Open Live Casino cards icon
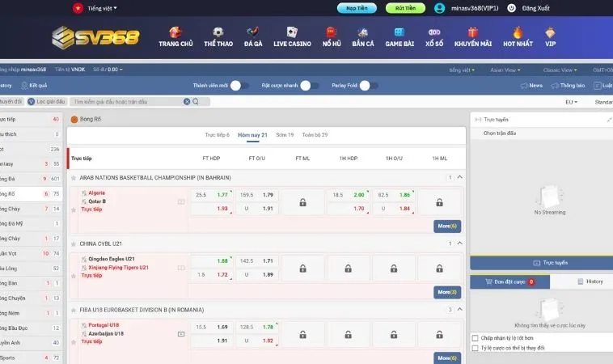The width and height of the screenshot is (613, 364). tap(292, 32)
